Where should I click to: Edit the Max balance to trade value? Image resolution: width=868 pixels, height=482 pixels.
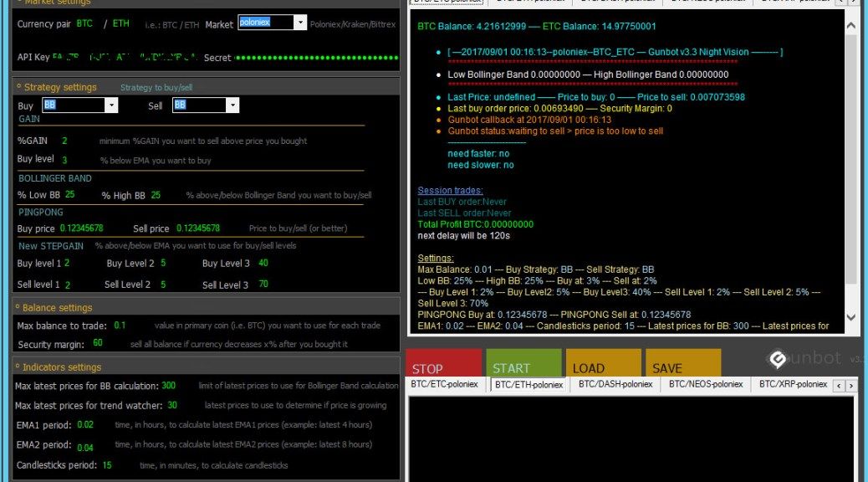120,326
